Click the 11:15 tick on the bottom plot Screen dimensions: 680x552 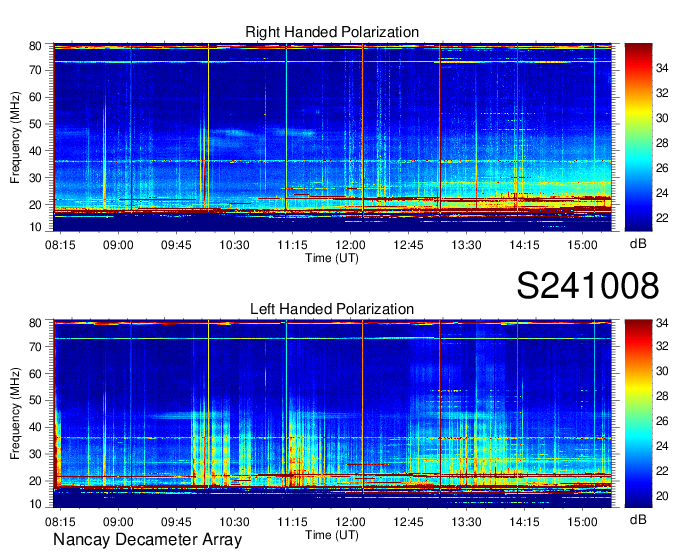pos(292,522)
